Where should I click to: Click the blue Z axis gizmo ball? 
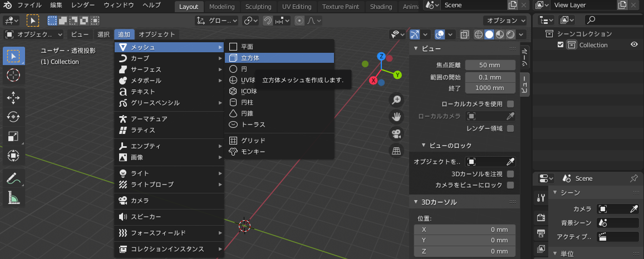(x=381, y=56)
